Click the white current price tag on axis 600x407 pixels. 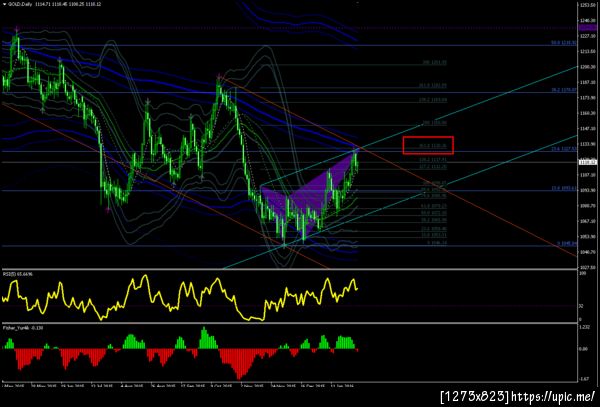click(x=588, y=162)
